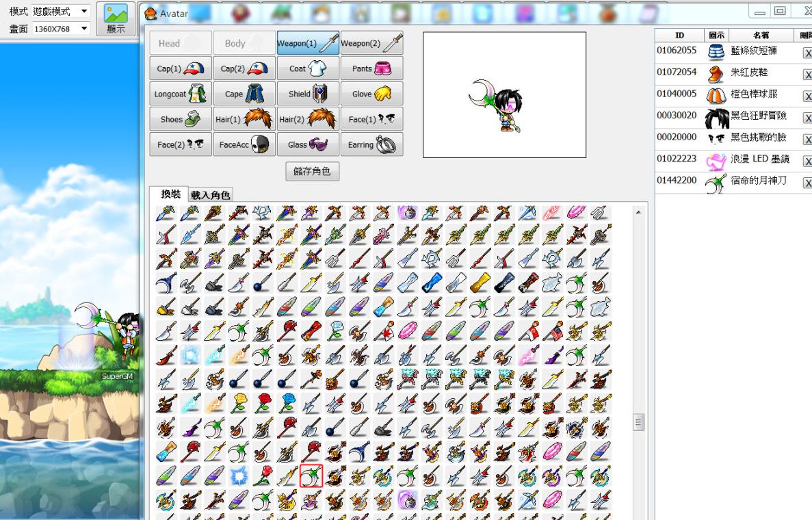812x520 pixels.
Task: Select the red-outlined crescent blade icon
Action: point(311,476)
